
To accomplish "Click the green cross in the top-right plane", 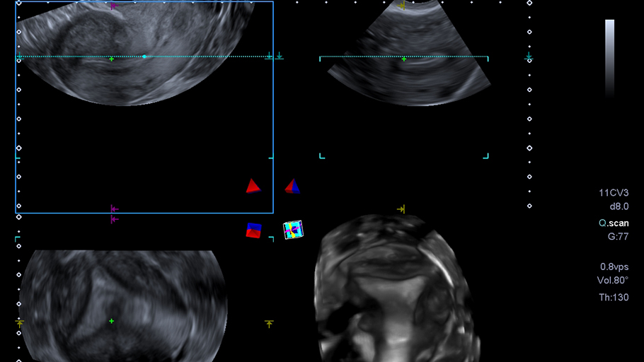I will point(404,59).
